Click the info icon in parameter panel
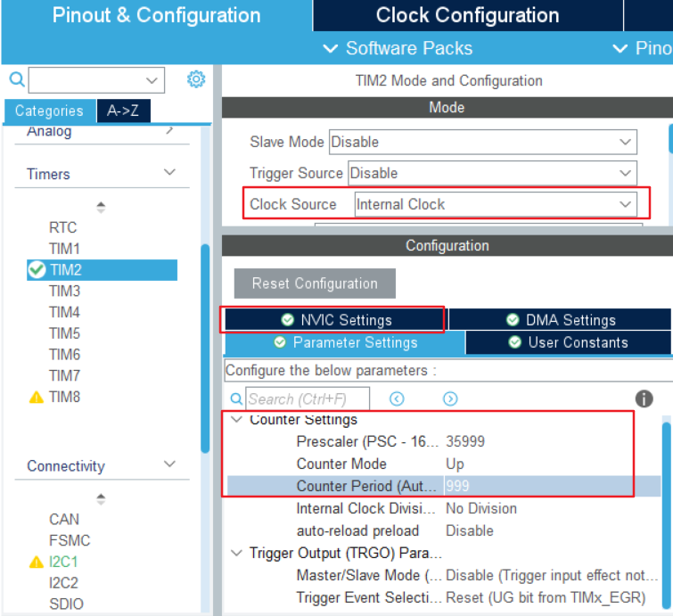 click(x=644, y=398)
